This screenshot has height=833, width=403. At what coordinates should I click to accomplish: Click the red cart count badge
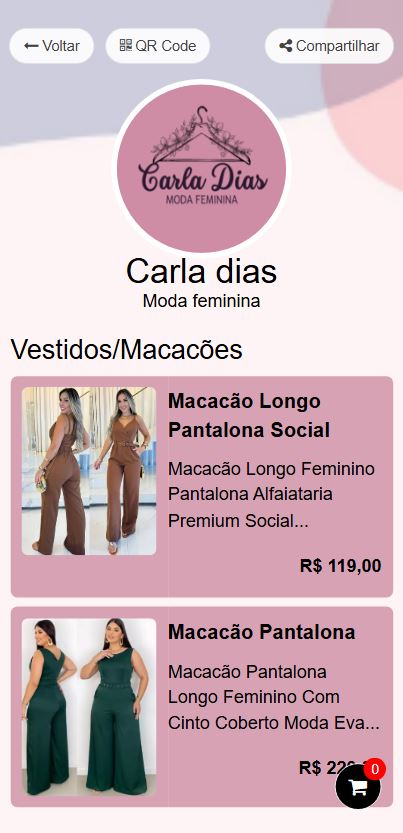(374, 769)
